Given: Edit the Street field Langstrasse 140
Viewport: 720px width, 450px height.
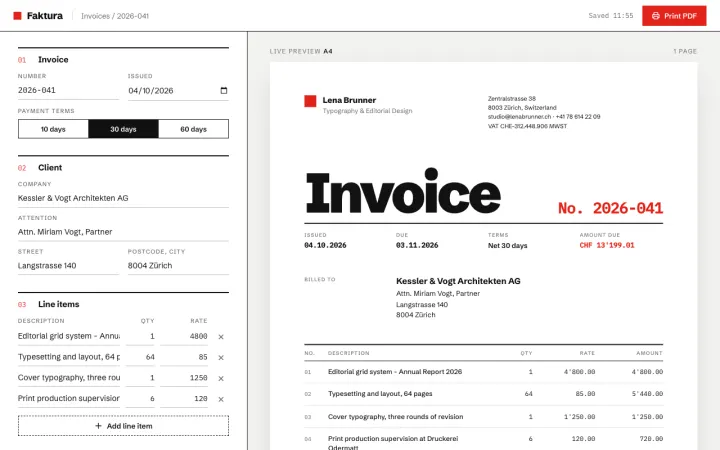Looking at the screenshot, I should click(68, 266).
